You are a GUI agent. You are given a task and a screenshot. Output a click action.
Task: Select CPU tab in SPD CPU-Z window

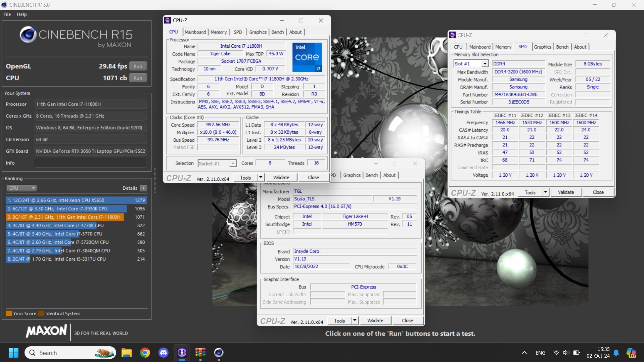pyautogui.click(x=458, y=47)
